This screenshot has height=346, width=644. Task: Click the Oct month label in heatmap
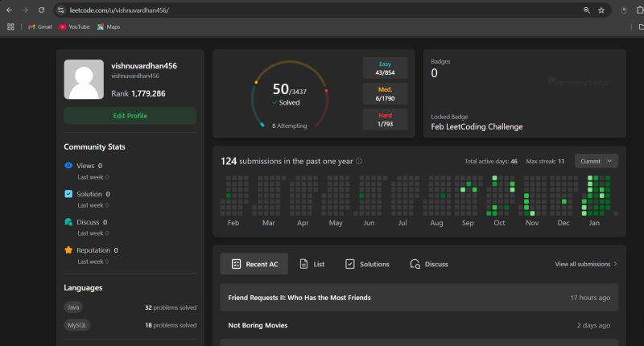point(499,223)
